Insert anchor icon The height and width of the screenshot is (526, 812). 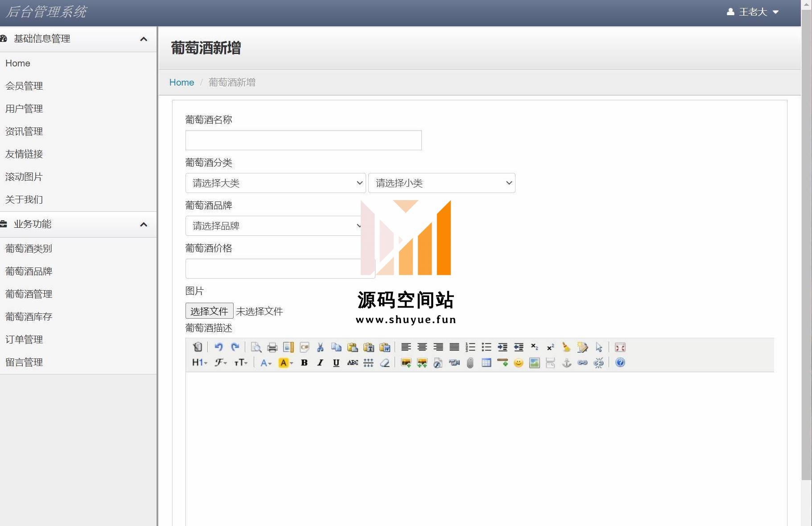(x=566, y=363)
